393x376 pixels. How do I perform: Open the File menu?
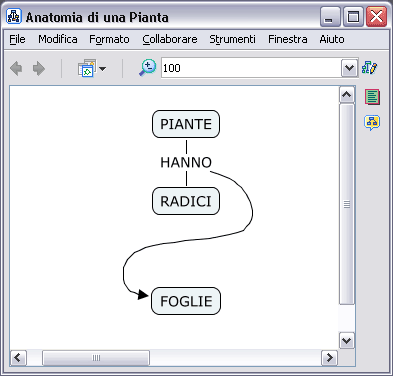[x=17, y=39]
